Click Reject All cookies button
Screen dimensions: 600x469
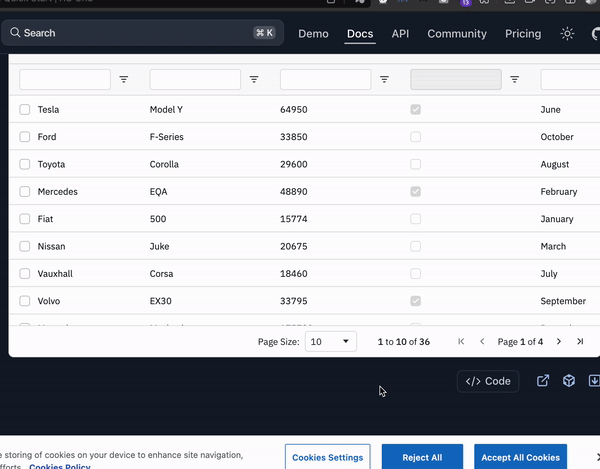[x=422, y=457]
